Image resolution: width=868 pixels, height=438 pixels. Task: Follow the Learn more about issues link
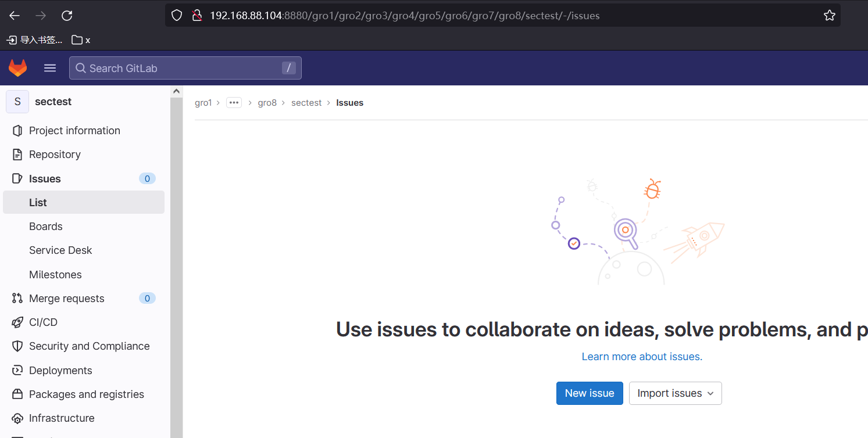[642, 357]
